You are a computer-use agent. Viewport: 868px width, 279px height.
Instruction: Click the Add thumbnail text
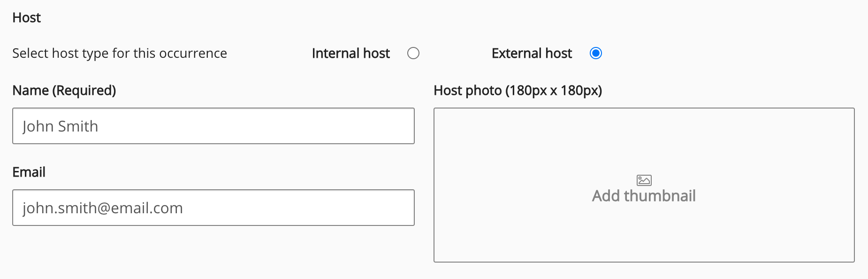coord(644,196)
